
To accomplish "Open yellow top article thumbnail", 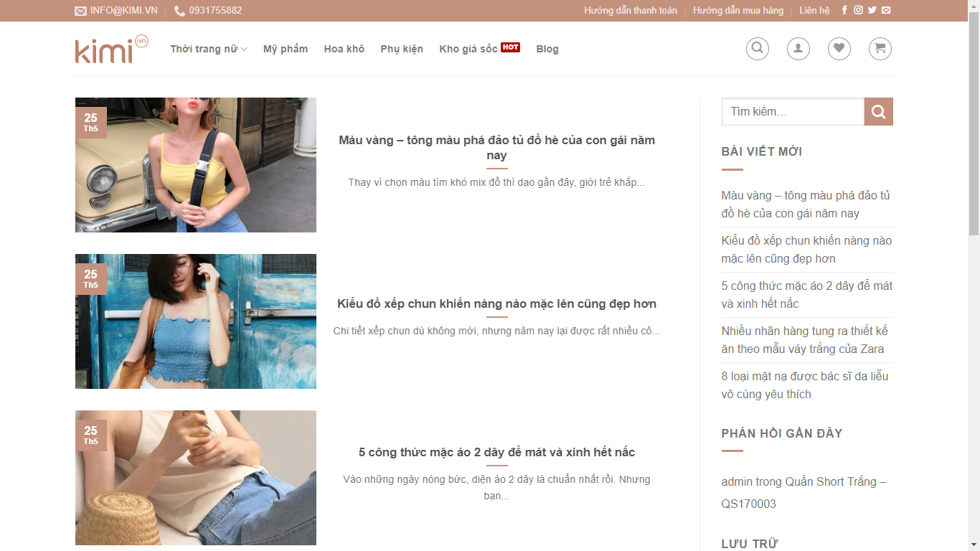I will (195, 165).
